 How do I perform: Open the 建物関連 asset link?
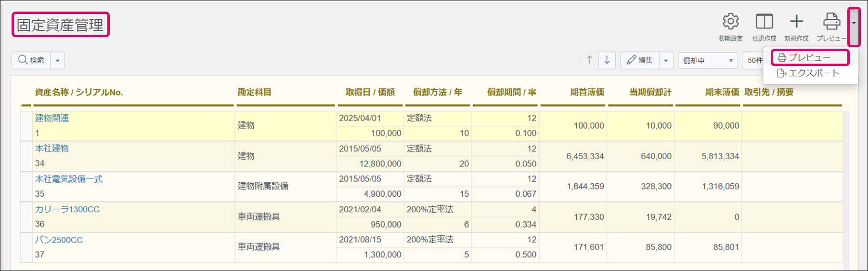[x=52, y=118]
